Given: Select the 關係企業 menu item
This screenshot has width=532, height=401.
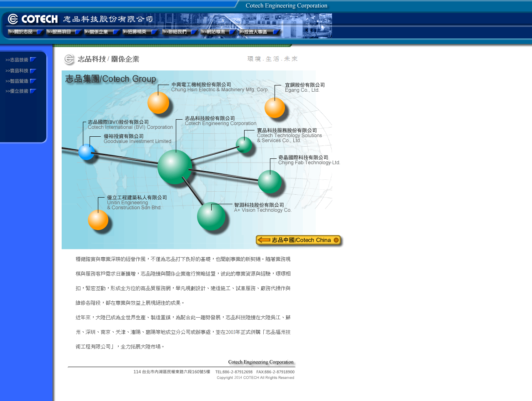Looking at the screenshot, I should [x=102, y=32].
